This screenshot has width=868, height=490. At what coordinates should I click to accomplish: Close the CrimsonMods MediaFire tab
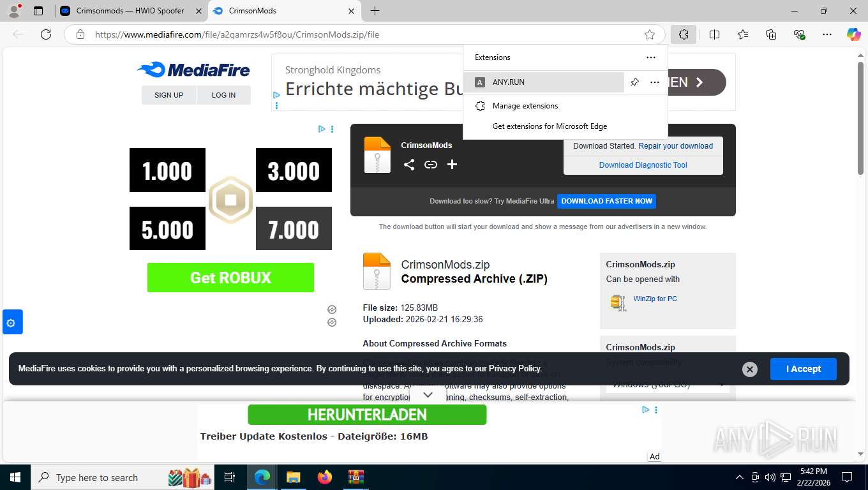pyautogui.click(x=351, y=11)
